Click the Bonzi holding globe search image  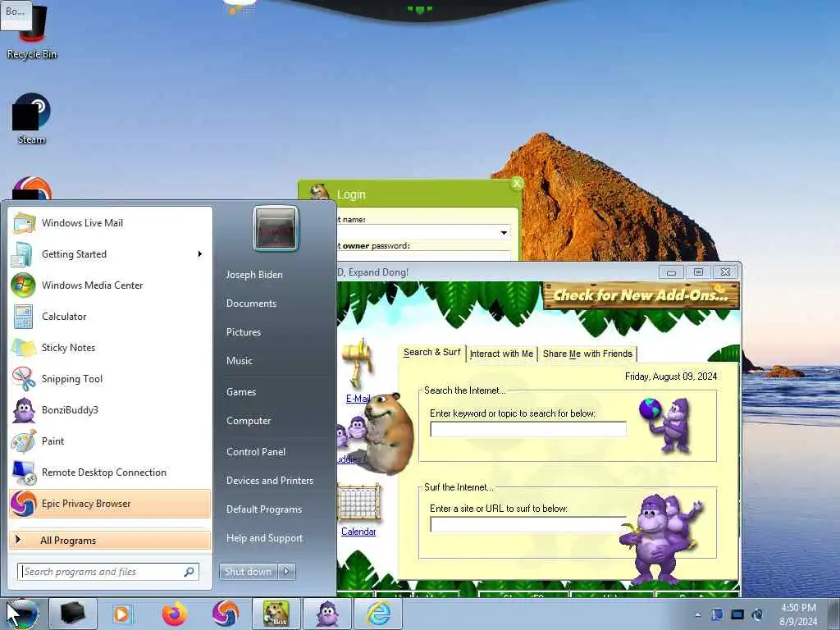coord(665,426)
